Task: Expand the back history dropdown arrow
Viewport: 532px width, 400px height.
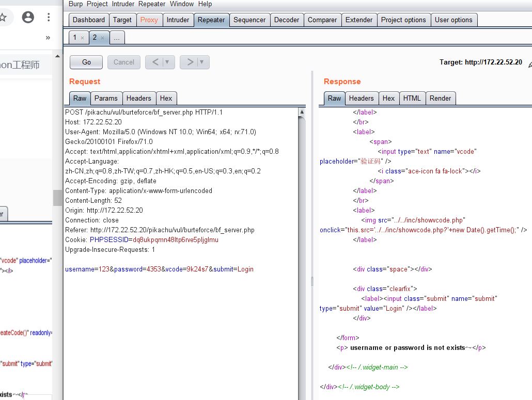Action: tap(167, 62)
